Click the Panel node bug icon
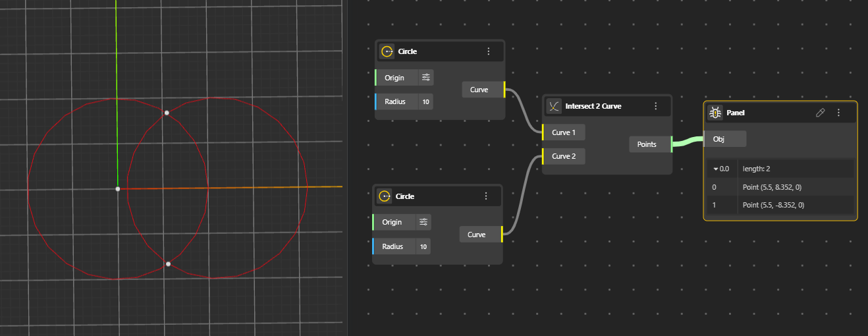This screenshot has width=868, height=336. pos(715,113)
